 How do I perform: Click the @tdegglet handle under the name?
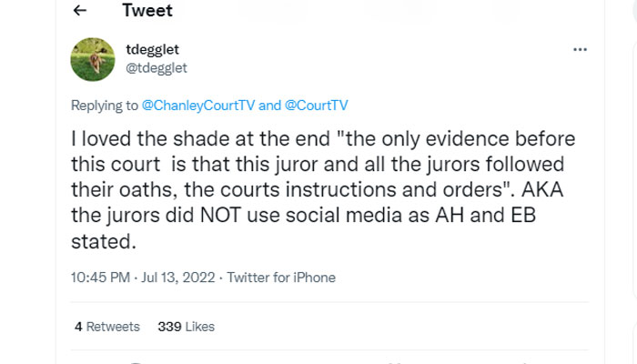click(156, 68)
